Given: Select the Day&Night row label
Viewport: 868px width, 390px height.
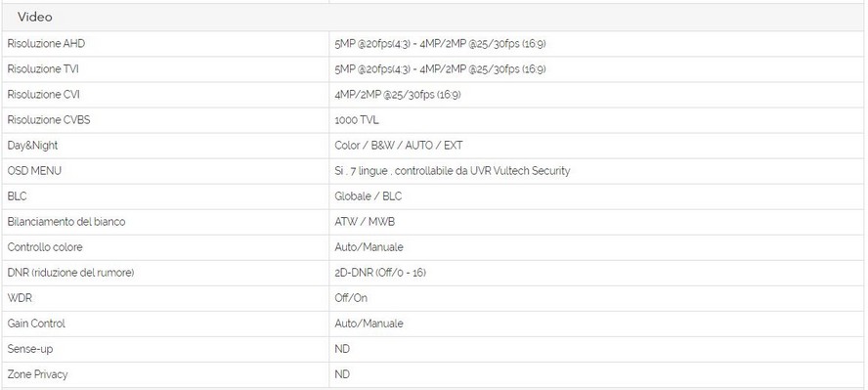Looking at the screenshot, I should [32, 146].
